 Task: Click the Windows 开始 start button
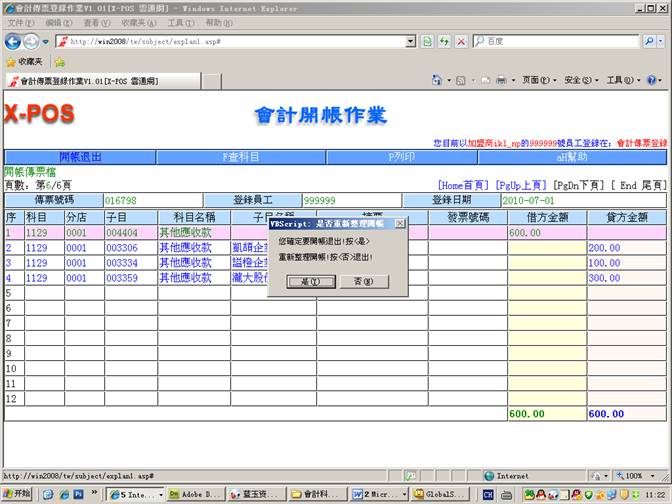tap(17, 494)
